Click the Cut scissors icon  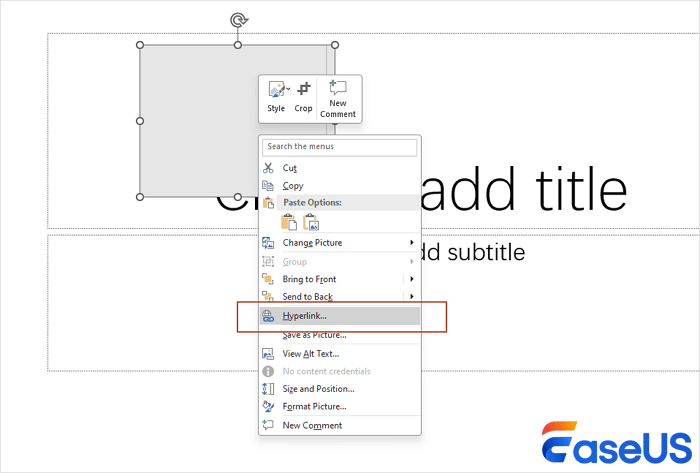268,168
